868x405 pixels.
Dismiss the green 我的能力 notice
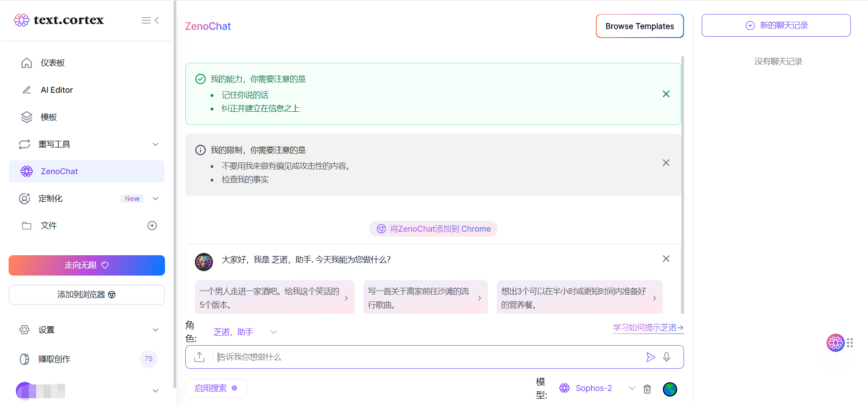(x=666, y=94)
